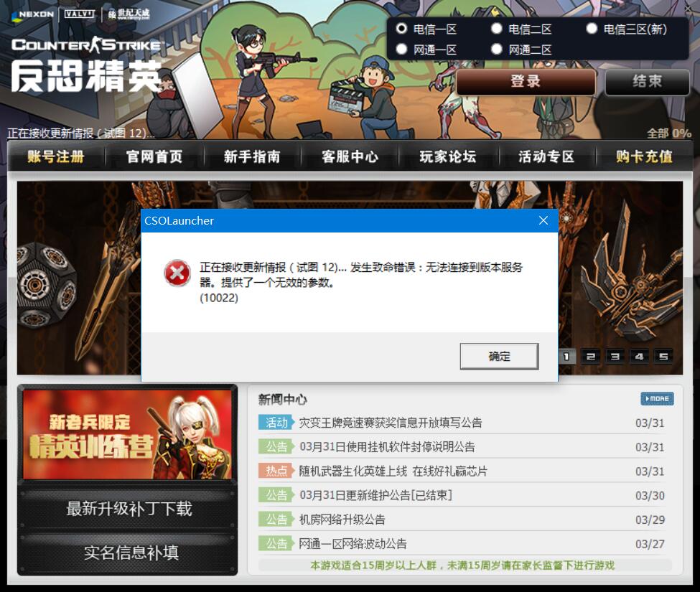Select the 网通一区 server radio button
This screenshot has height=592, width=700.
tap(401, 49)
